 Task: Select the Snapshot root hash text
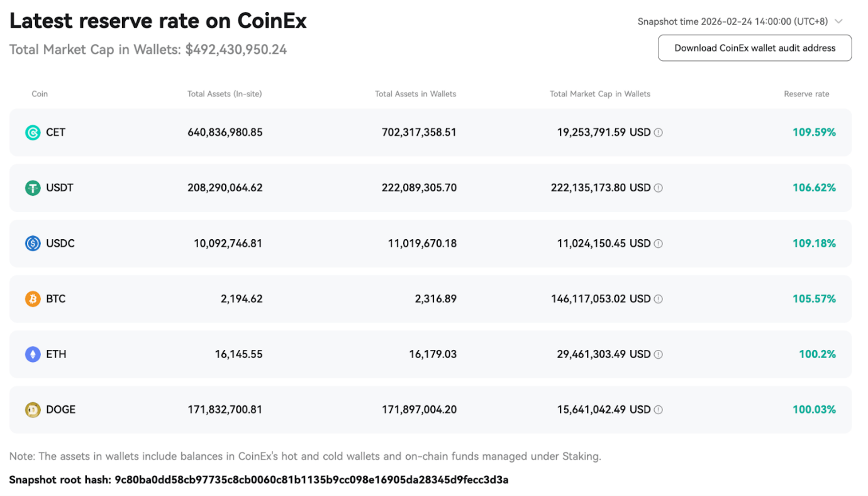click(258, 479)
